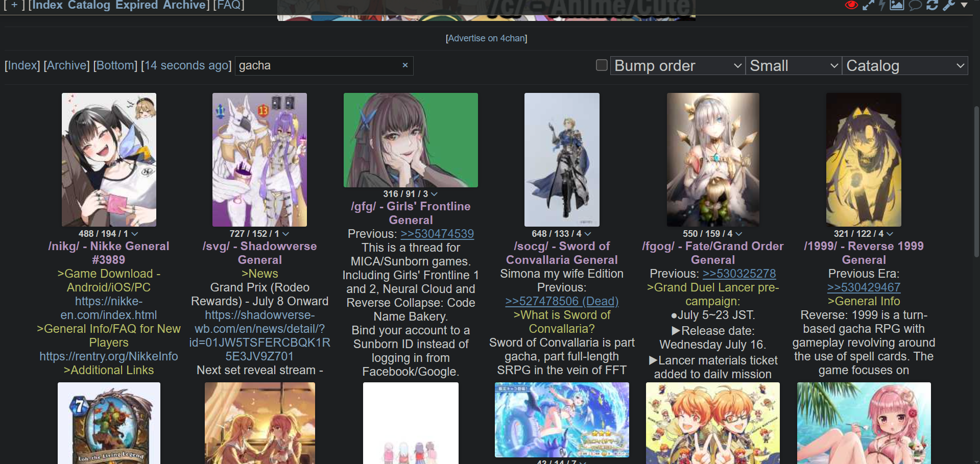
Task: Open the Bump order sort dropdown
Action: coord(678,65)
